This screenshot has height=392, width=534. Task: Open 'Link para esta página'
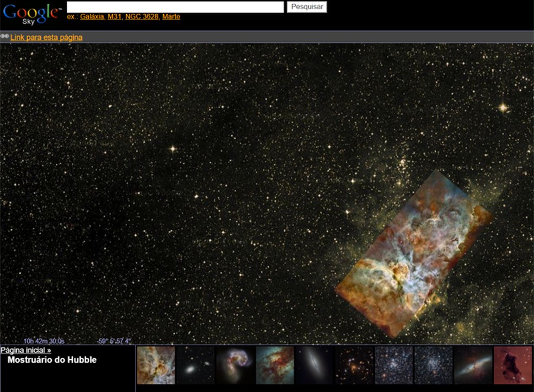(46, 37)
